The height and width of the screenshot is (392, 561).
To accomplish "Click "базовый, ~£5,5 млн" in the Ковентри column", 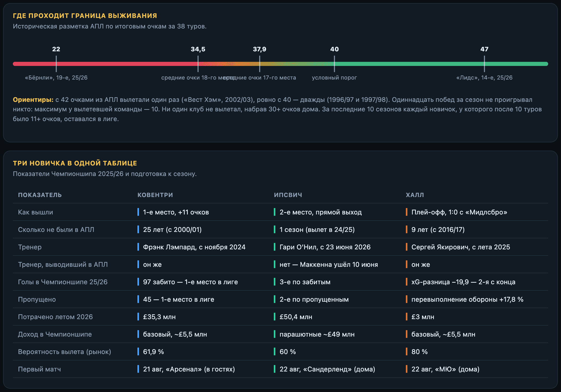I will pyautogui.click(x=175, y=334).
